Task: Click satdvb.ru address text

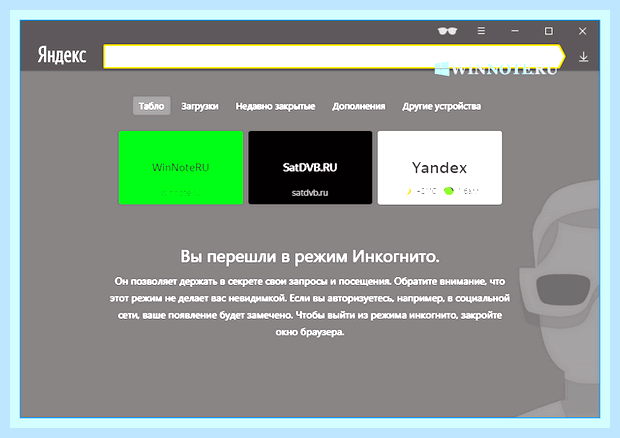Action: [x=310, y=193]
